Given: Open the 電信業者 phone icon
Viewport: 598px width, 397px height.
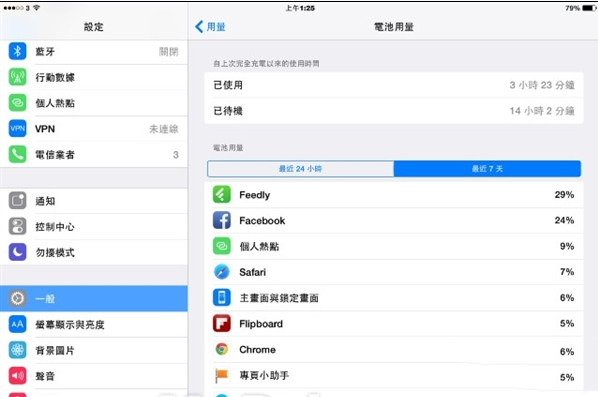Looking at the screenshot, I should click(x=18, y=154).
